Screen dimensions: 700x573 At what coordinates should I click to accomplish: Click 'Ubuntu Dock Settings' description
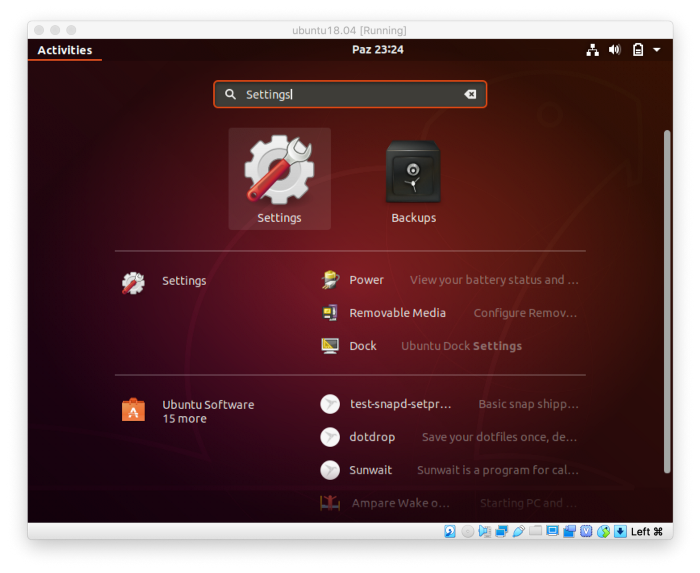(x=461, y=346)
